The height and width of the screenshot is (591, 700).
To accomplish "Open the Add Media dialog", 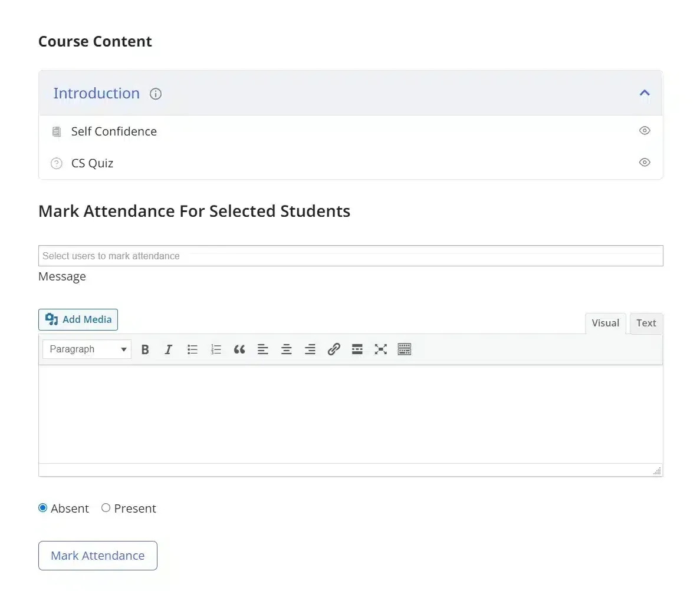I will (x=78, y=319).
